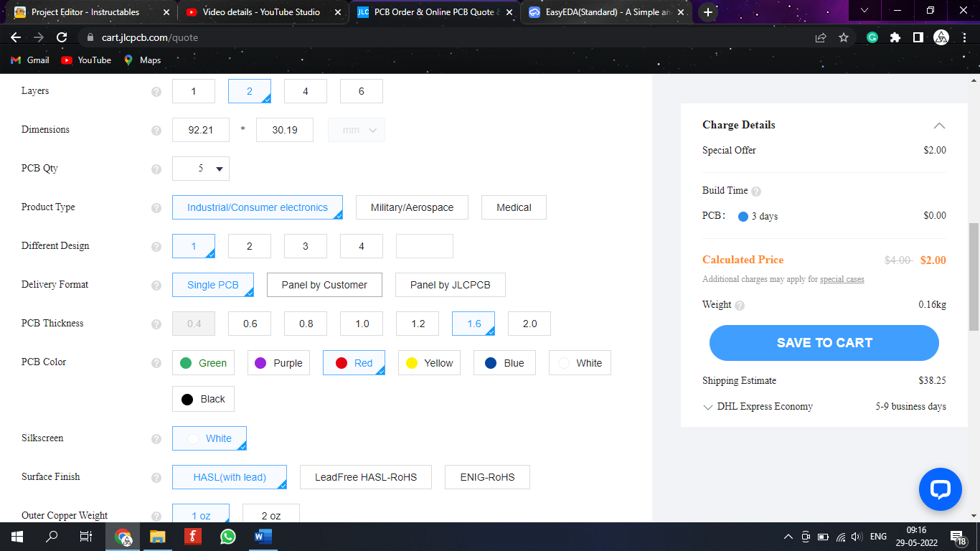Open Chrome tab search dropdown

point(864,11)
